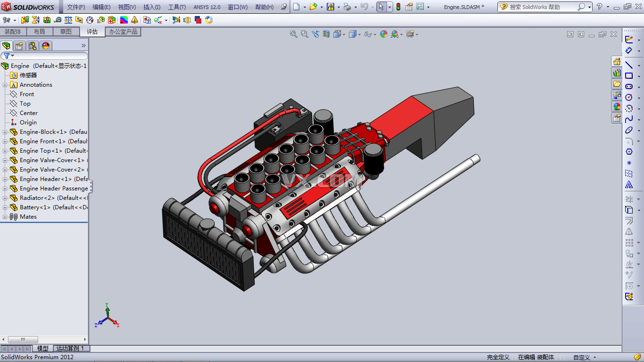This screenshot has width=644, height=362.
Task: Select the Circle sketch tool
Action: pos(629,97)
